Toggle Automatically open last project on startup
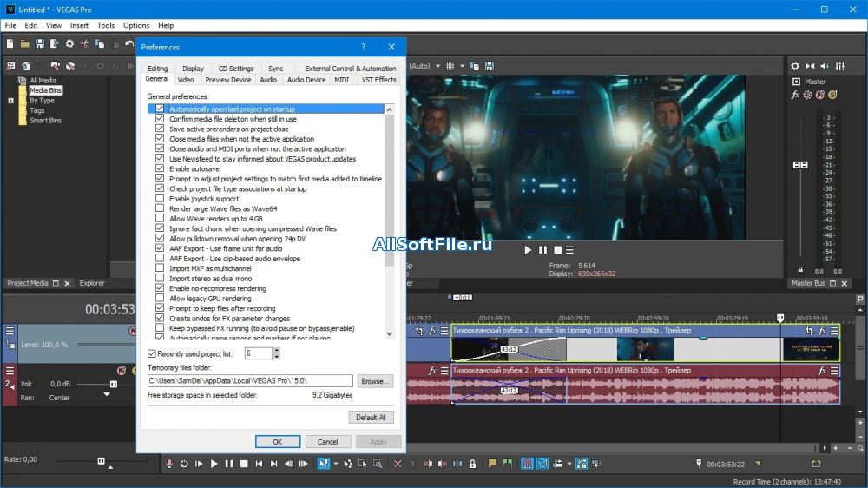The width and height of the screenshot is (868, 488). pyautogui.click(x=160, y=109)
